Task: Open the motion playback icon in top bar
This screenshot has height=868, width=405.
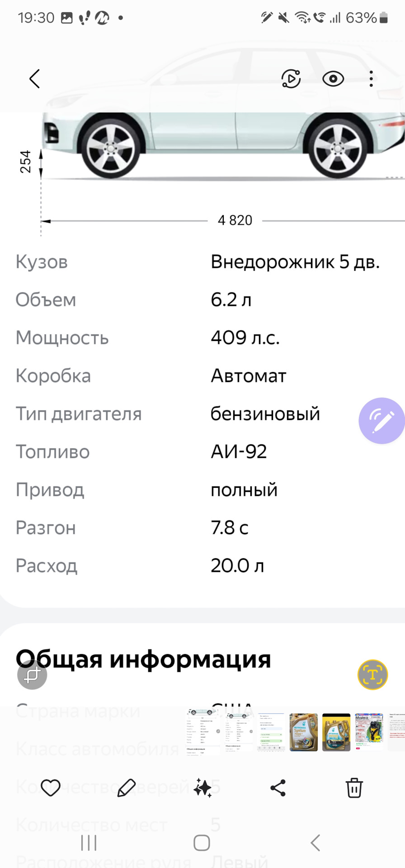Action: (x=291, y=79)
